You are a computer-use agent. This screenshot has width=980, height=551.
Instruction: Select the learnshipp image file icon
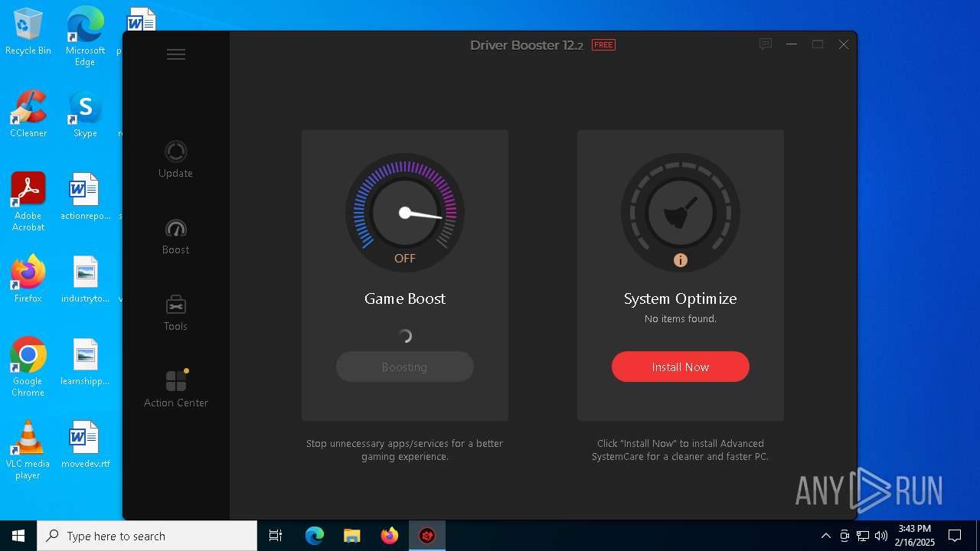click(85, 362)
